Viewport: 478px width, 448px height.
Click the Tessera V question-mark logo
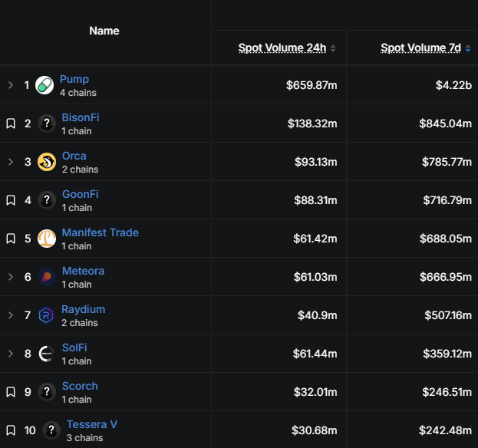51,430
